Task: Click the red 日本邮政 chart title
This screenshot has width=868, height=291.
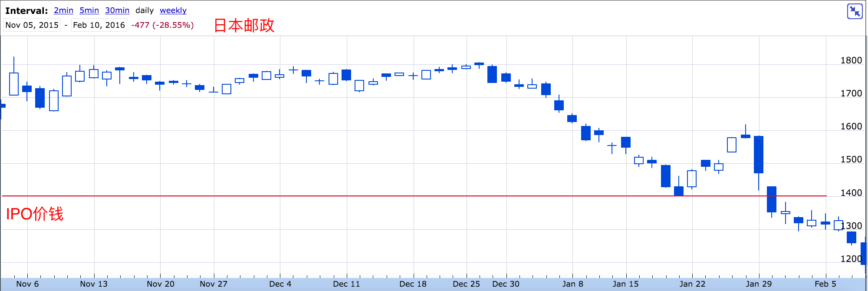Action: tap(244, 26)
